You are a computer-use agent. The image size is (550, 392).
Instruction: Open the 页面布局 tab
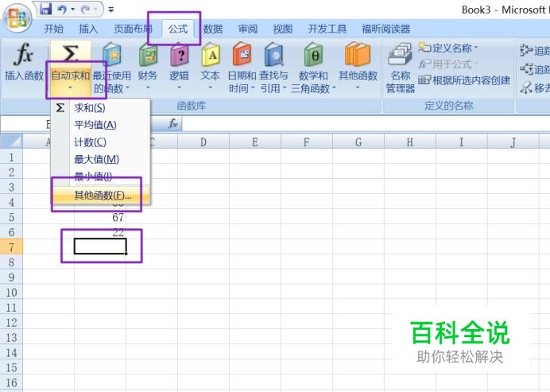coord(133,29)
